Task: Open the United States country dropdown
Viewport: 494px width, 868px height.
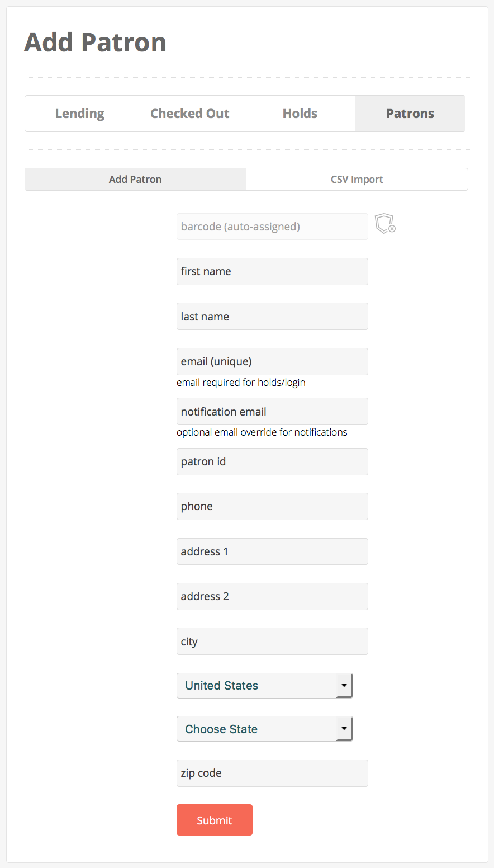Action: pos(264,686)
